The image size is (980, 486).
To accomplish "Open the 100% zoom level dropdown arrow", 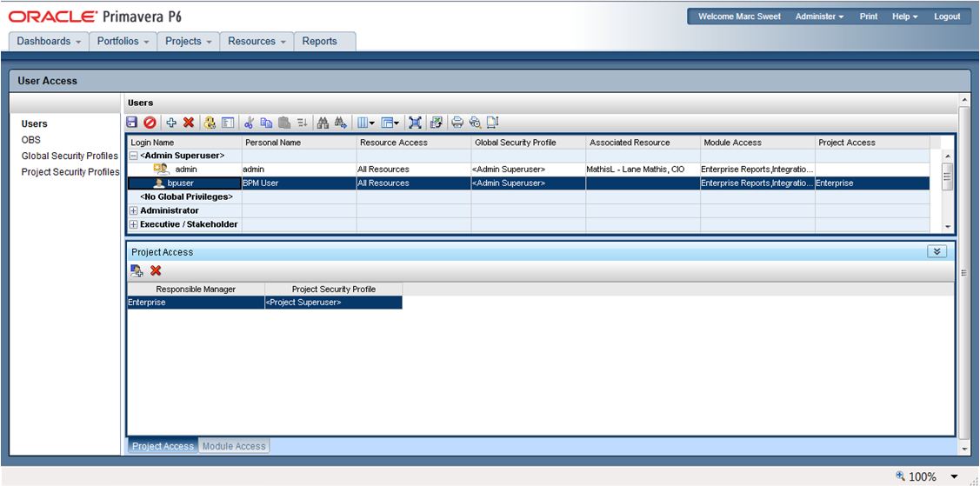I will 955,476.
